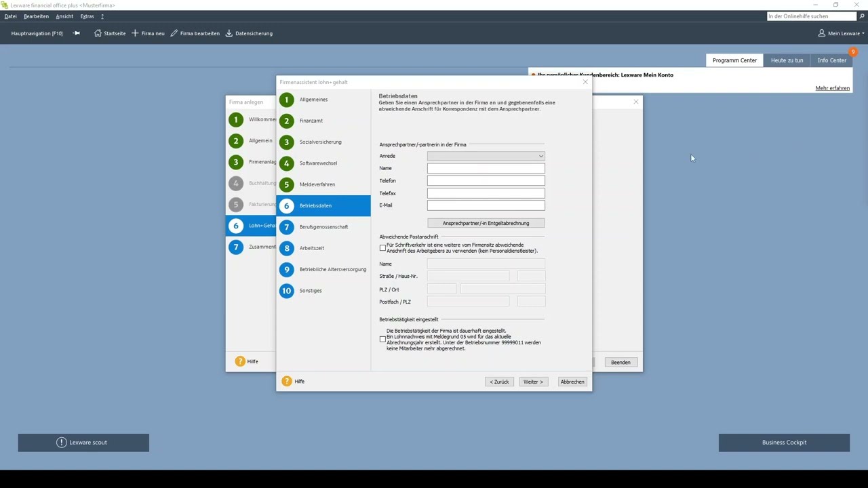The image size is (868, 488).
Task: Expand the Mein Lexware dropdown arrow
Action: pos(863,33)
